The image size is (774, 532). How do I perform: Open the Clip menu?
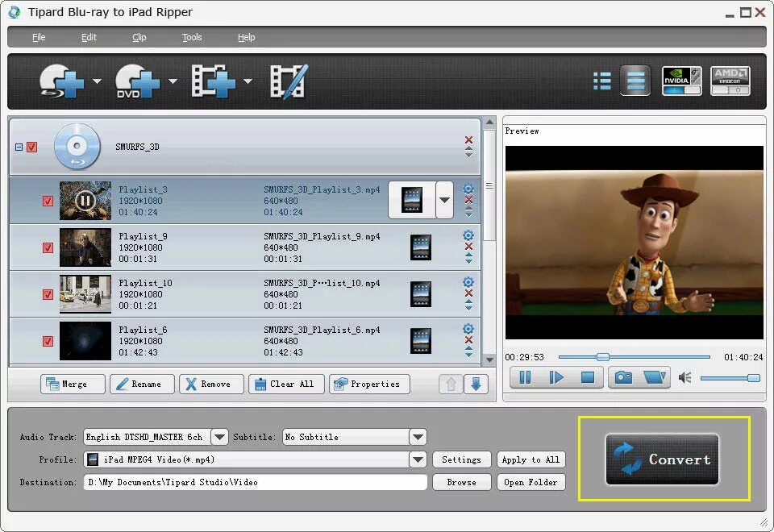(x=139, y=37)
